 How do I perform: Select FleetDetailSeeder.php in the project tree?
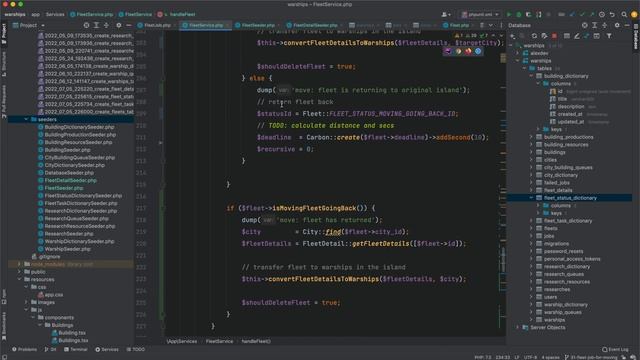pyautogui.click(x=71, y=180)
